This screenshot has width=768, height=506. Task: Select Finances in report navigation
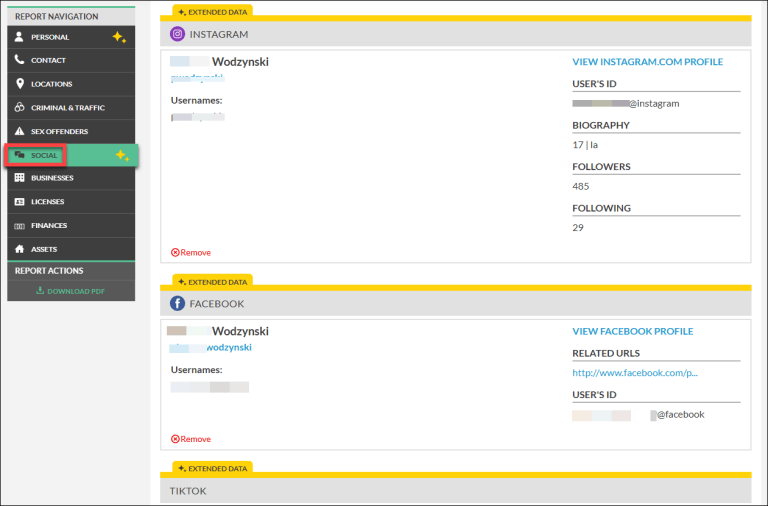(49, 226)
